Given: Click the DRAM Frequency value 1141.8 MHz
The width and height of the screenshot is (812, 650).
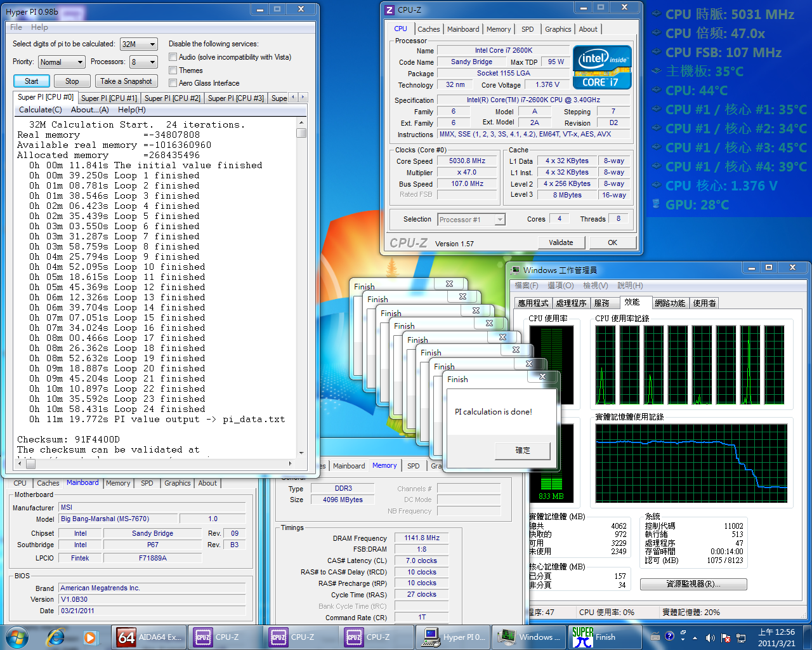Looking at the screenshot, I should (422, 538).
